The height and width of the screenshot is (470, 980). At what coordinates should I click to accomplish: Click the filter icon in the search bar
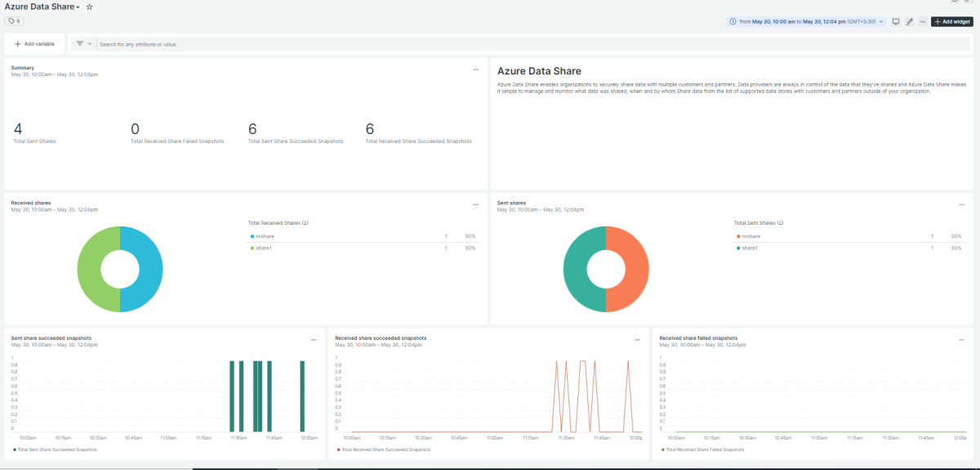click(80, 44)
